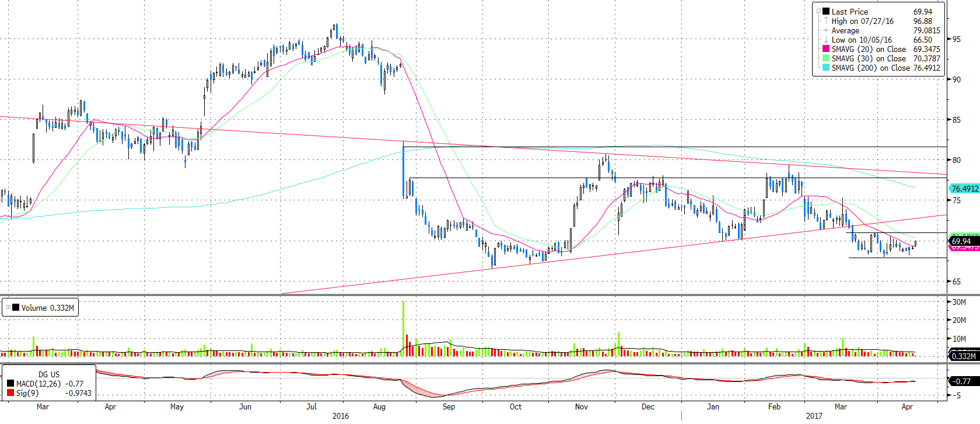980x424 pixels.
Task: Click the red Sig(9) swatch
Action: click(10, 393)
